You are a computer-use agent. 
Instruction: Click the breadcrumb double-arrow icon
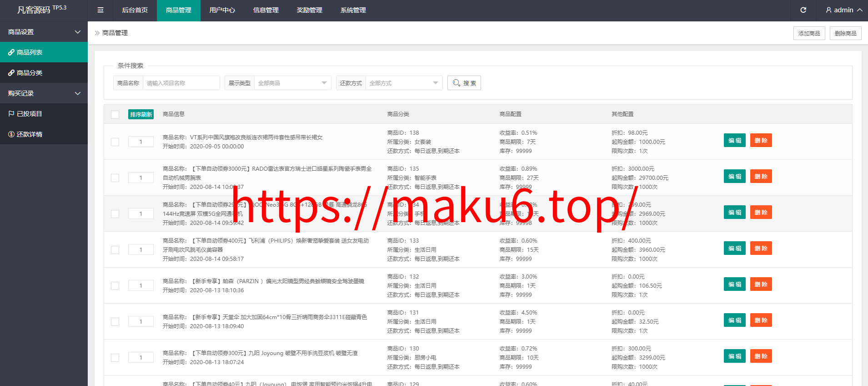click(97, 33)
